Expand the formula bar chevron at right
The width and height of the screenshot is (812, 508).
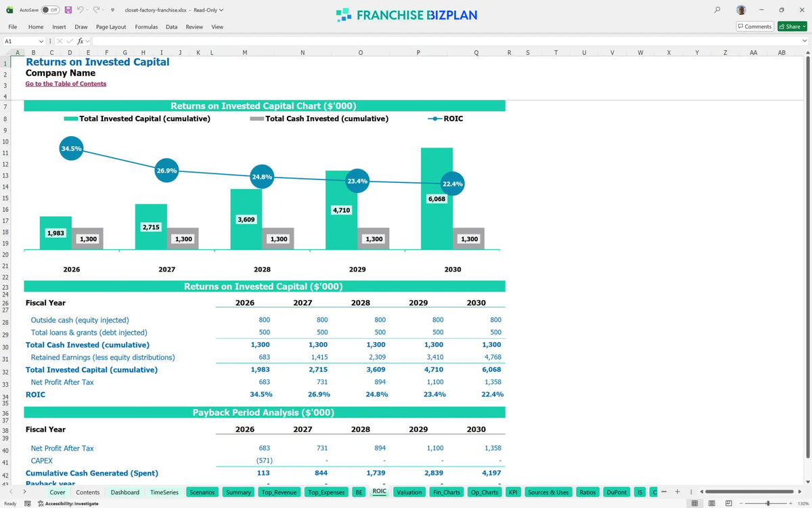click(x=805, y=41)
